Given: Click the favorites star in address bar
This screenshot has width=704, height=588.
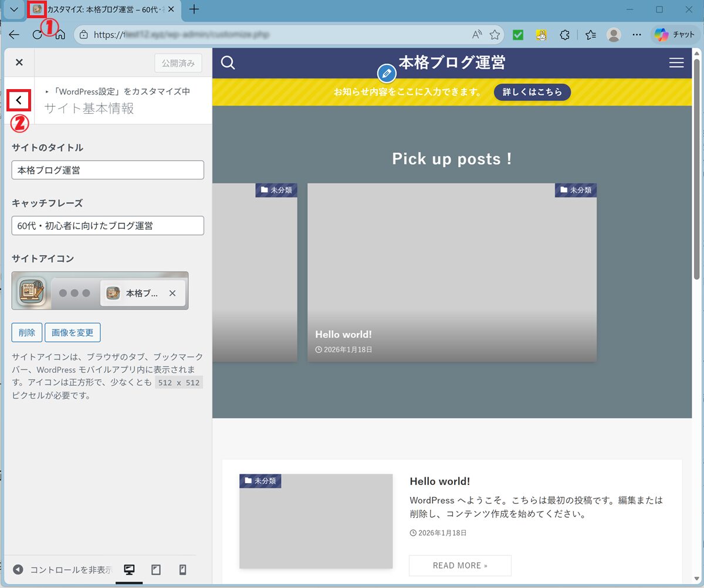Looking at the screenshot, I should coord(495,35).
